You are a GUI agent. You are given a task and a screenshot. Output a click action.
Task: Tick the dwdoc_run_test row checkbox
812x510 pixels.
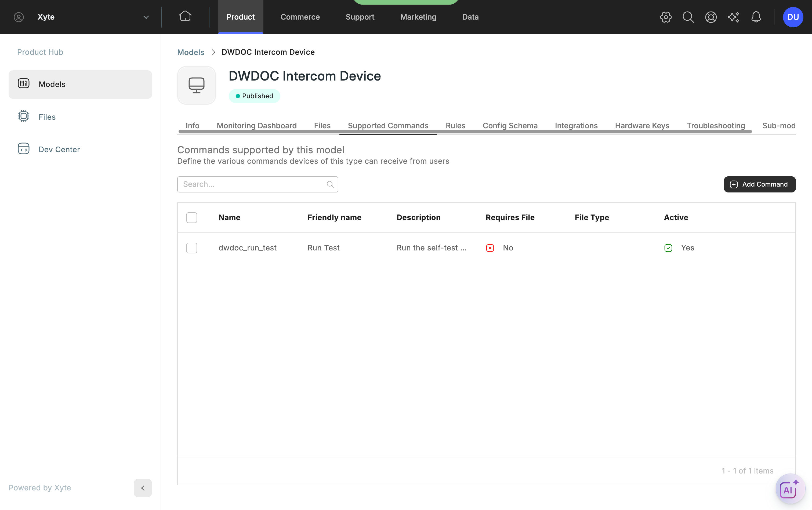pos(191,248)
